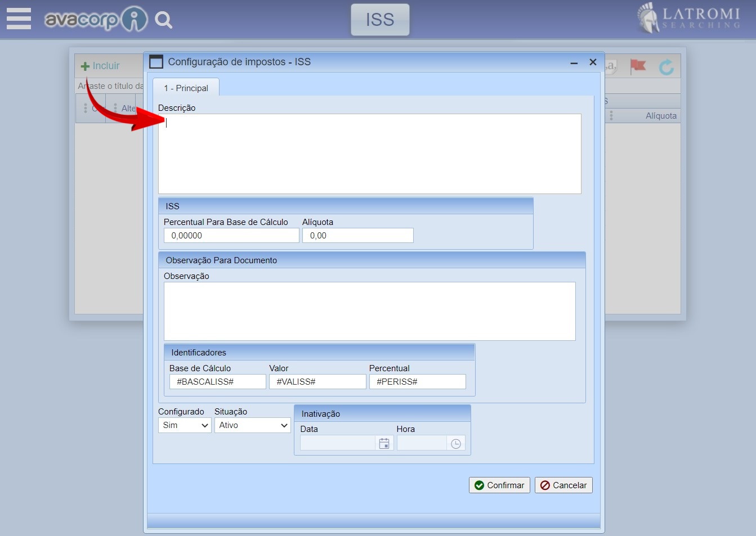Viewport: 756px width, 536px height.
Task: Click the ISS module button in header
Action: 380,20
